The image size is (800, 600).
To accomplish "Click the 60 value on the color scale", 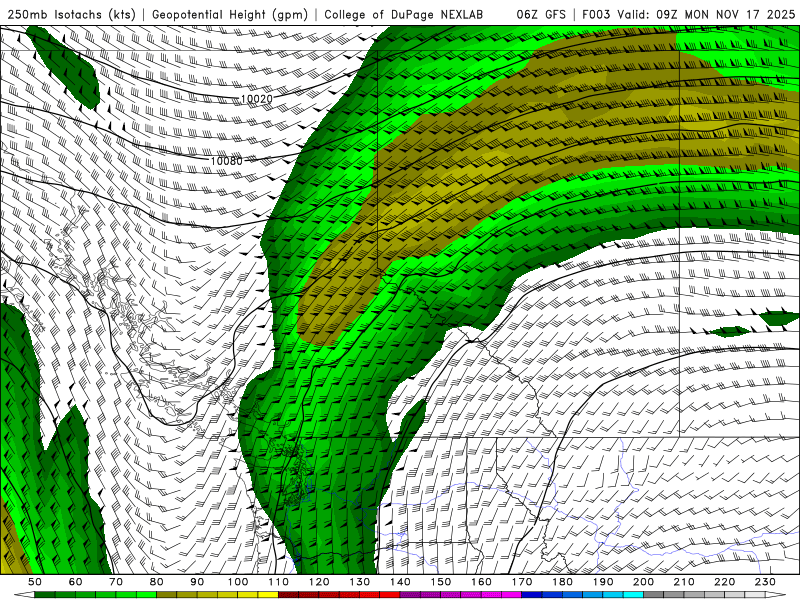I will pos(75,582).
